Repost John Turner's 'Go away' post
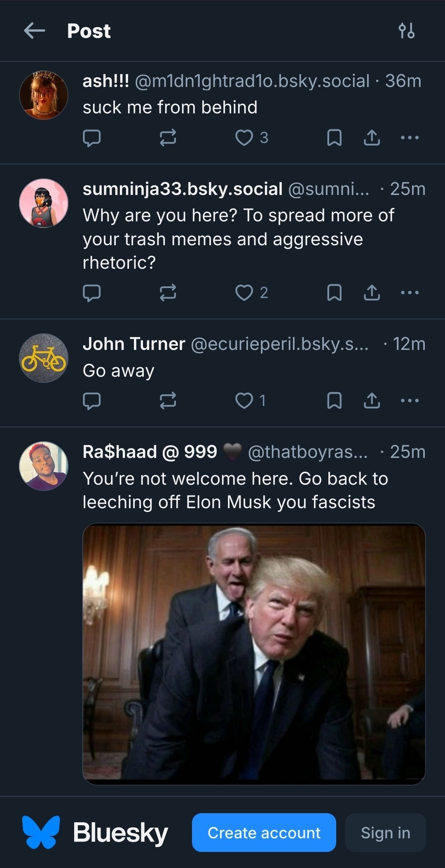The width and height of the screenshot is (445, 868). coord(168,401)
